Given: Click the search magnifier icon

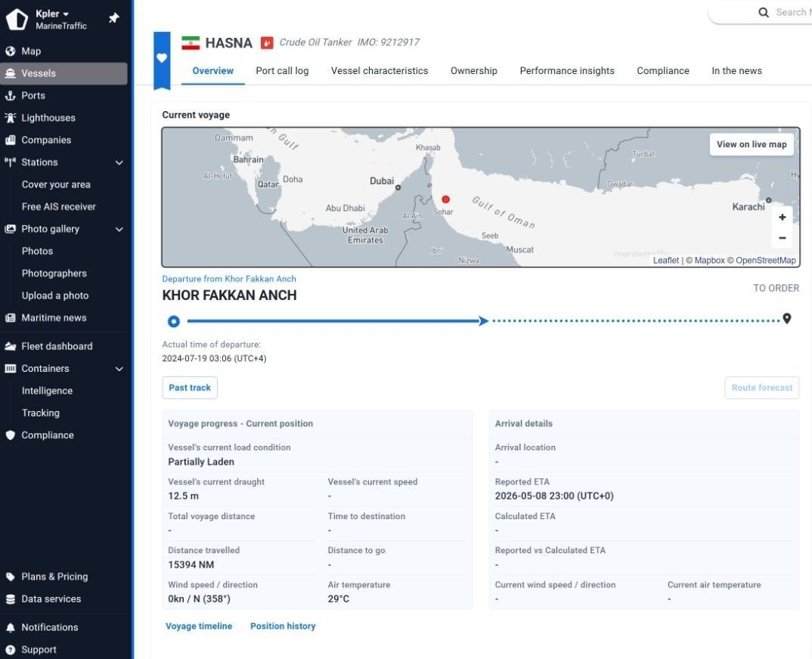Looking at the screenshot, I should (764, 12).
